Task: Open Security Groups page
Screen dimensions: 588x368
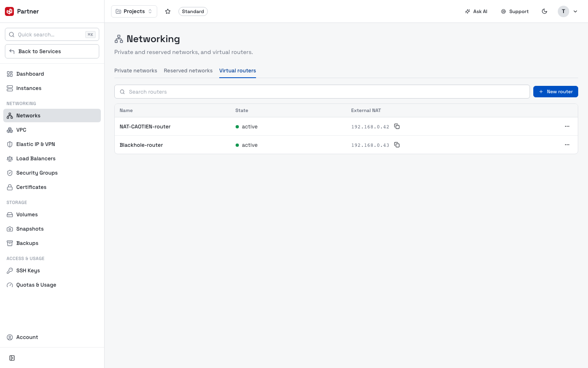Action: 52,173
